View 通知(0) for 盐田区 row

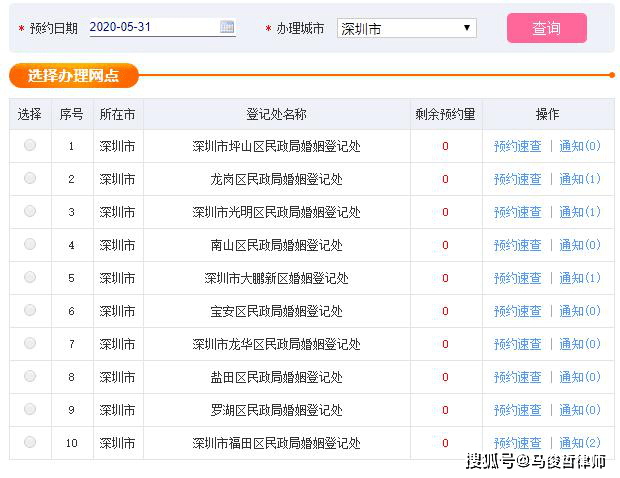click(580, 377)
